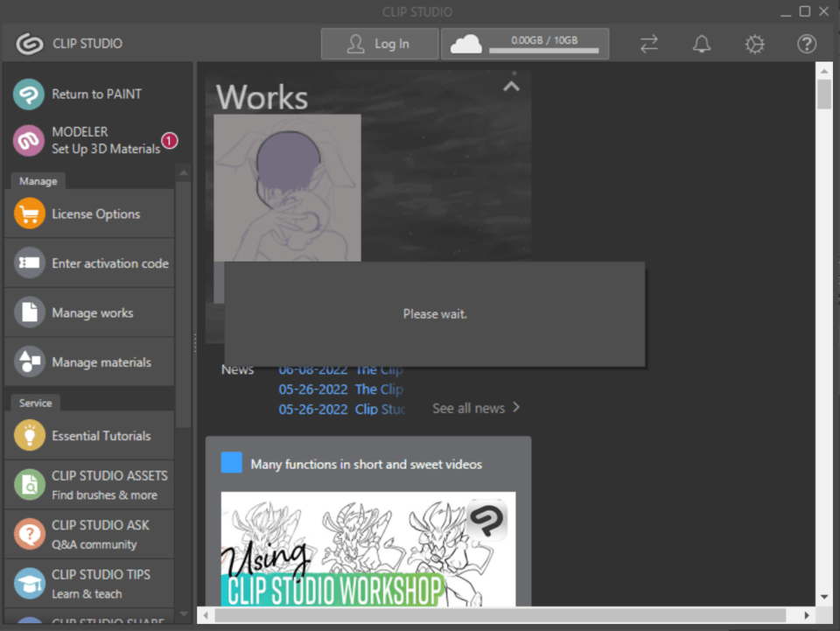Click Enter activation code ticket icon

coord(30,263)
